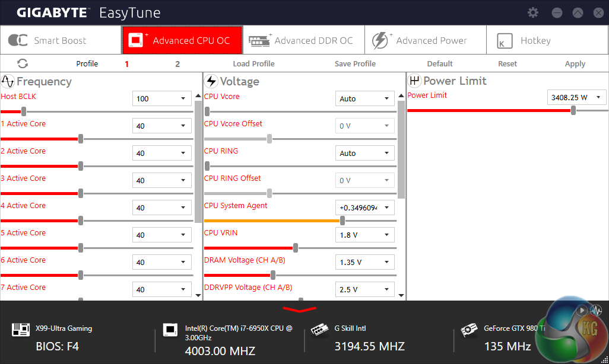The image size is (609, 364).
Task: Click the DRAM Voltage slider handle
Action: point(273,275)
